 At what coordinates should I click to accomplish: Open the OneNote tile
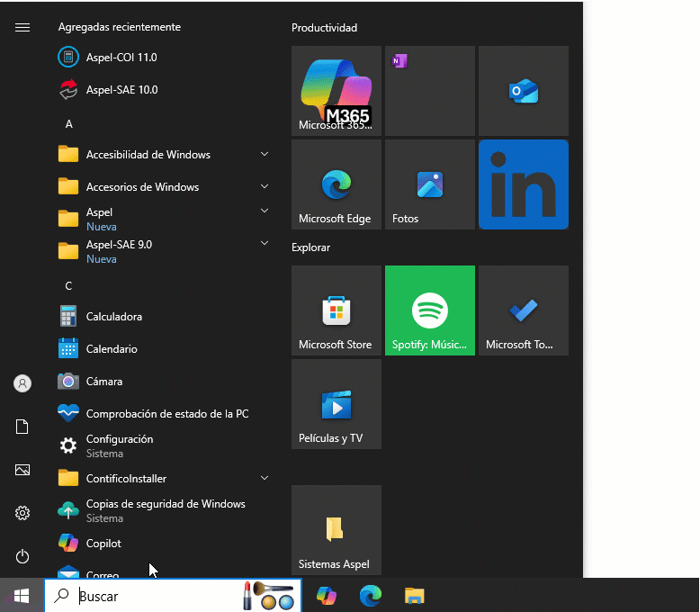pyautogui.click(x=429, y=91)
